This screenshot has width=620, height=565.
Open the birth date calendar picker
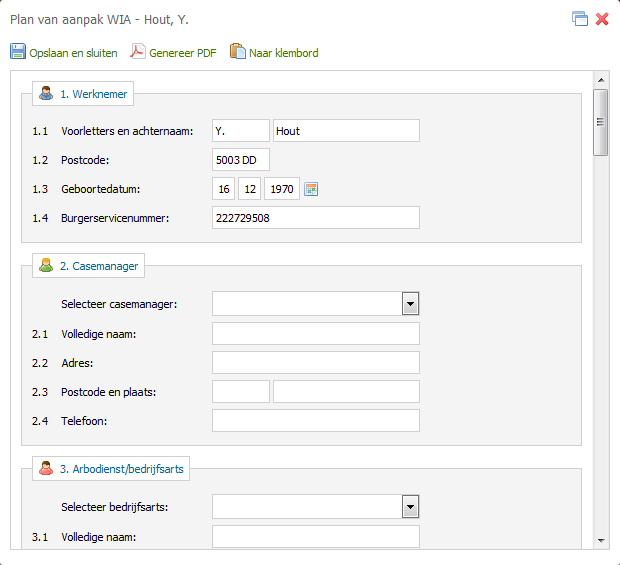(311, 189)
